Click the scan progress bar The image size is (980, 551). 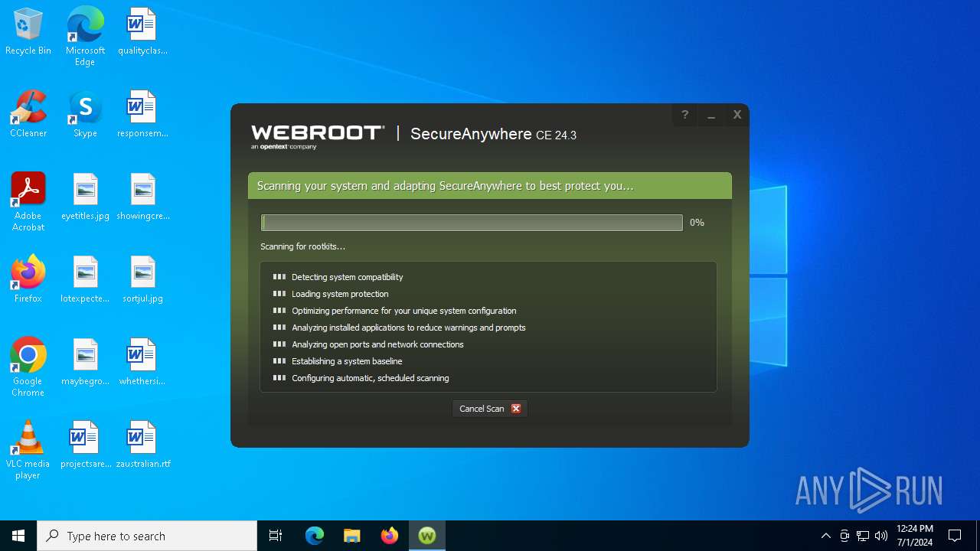(x=472, y=223)
